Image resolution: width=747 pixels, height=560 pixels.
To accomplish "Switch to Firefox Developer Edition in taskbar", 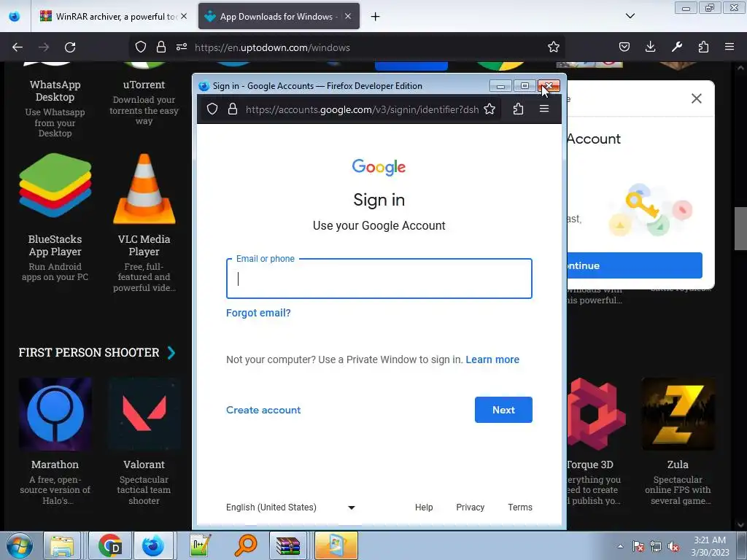I will 152,545.
